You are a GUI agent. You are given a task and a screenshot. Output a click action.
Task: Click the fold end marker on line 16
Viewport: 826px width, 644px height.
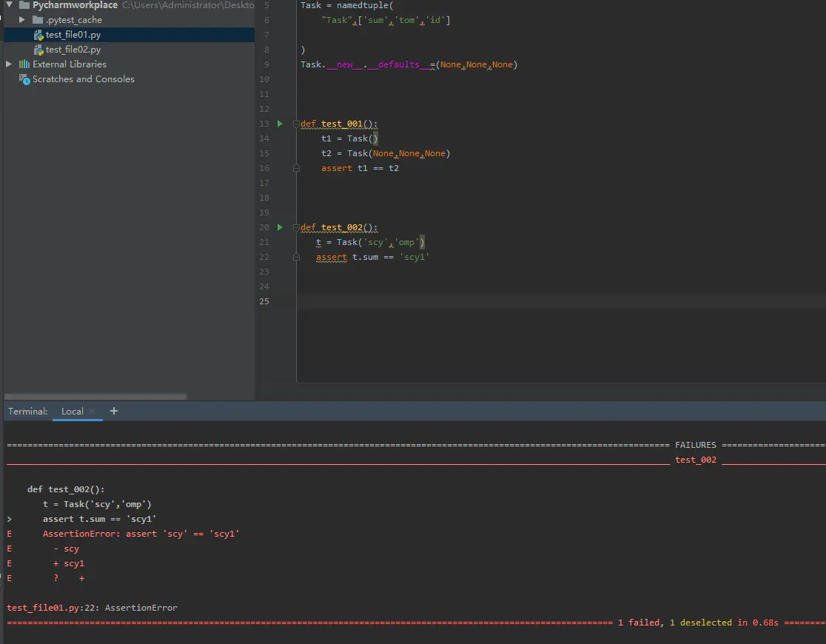coord(296,168)
